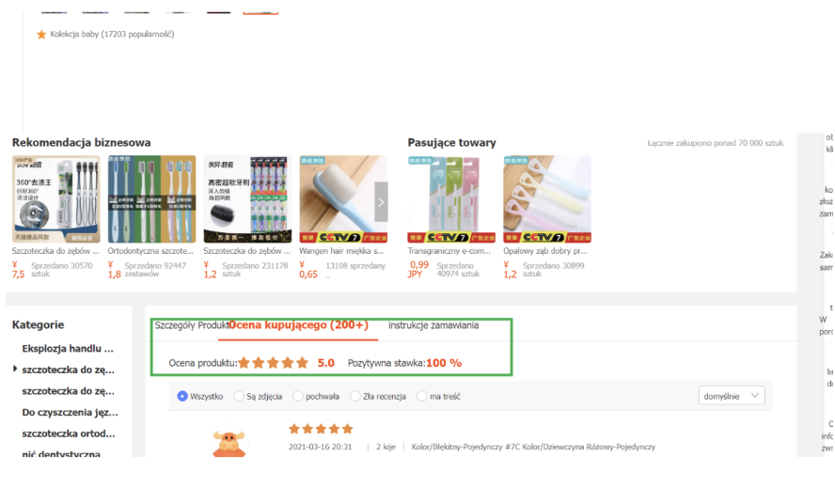Open the Ortodontyczna szczoteczka product image
The image size is (835, 504).
151,199
